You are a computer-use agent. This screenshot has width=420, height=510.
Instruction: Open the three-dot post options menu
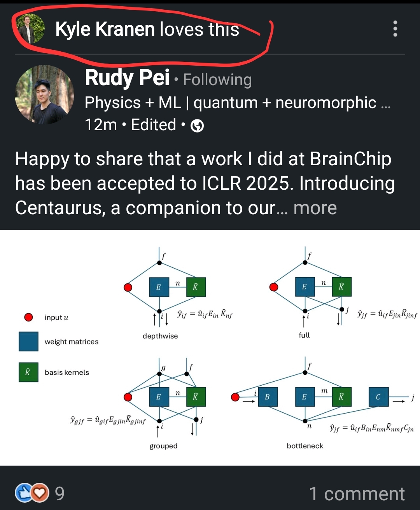[x=395, y=29]
